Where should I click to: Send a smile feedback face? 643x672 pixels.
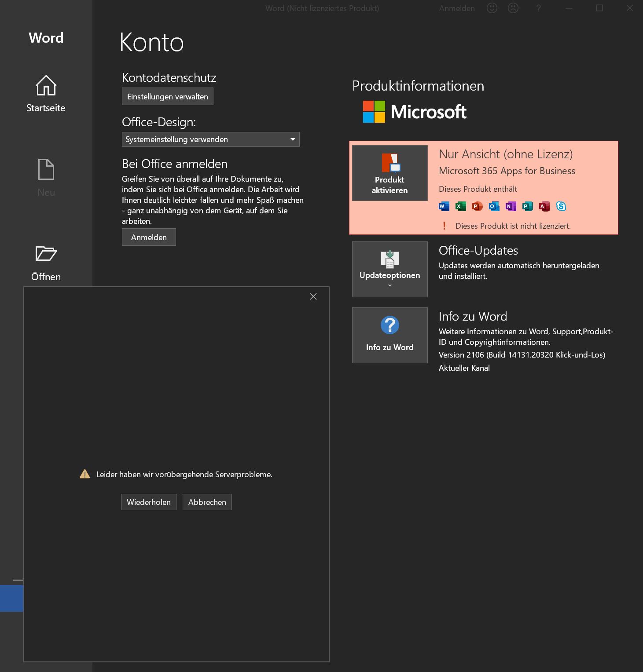[x=492, y=8]
